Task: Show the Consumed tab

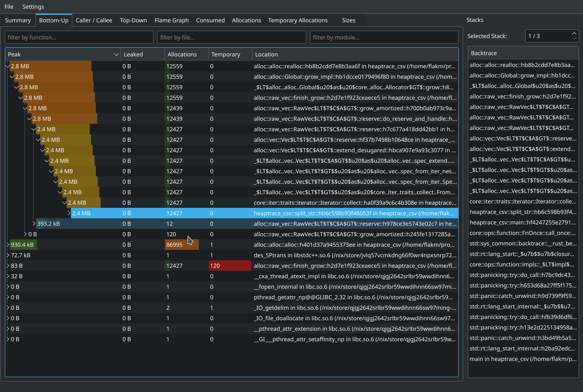Action: pos(210,20)
